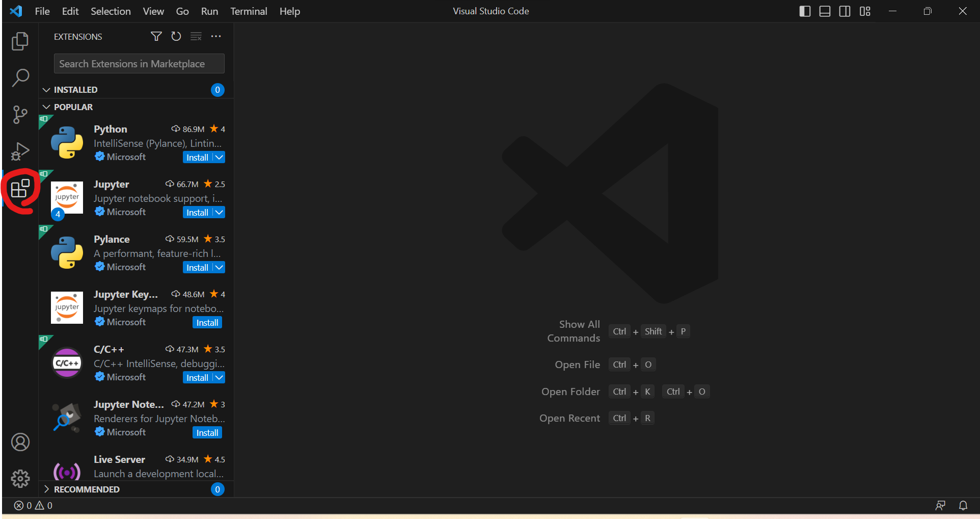Install the Jupyter extension
Image resolution: width=980 pixels, height=519 pixels.
[197, 212]
